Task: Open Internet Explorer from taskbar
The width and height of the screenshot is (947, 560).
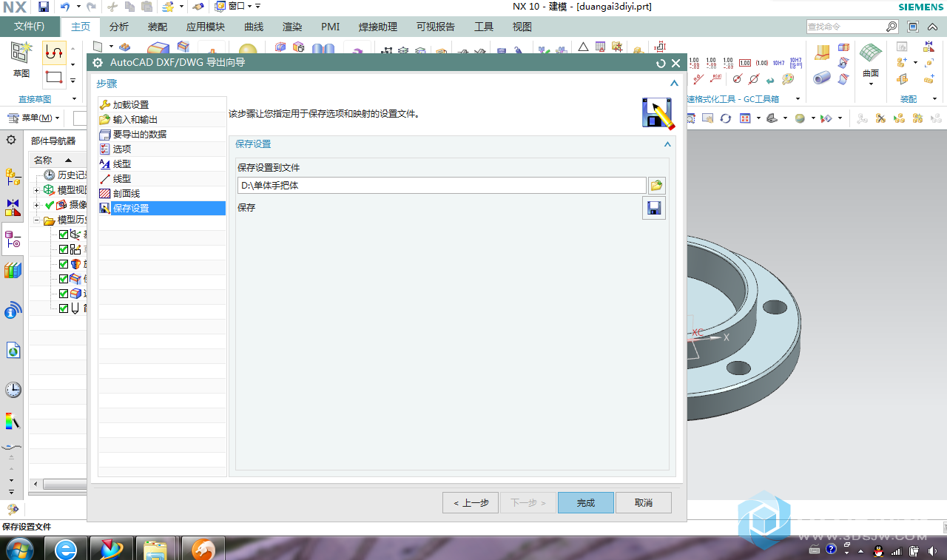Action: (x=66, y=549)
